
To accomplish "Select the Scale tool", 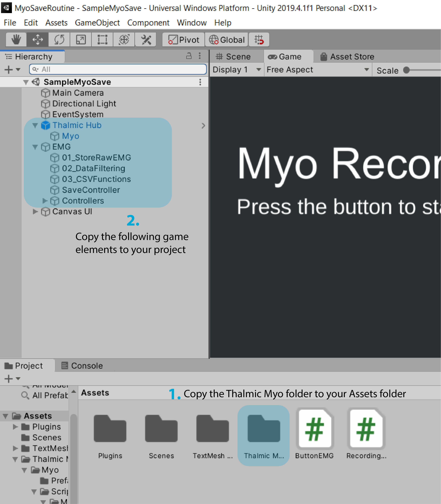I will pos(81,40).
